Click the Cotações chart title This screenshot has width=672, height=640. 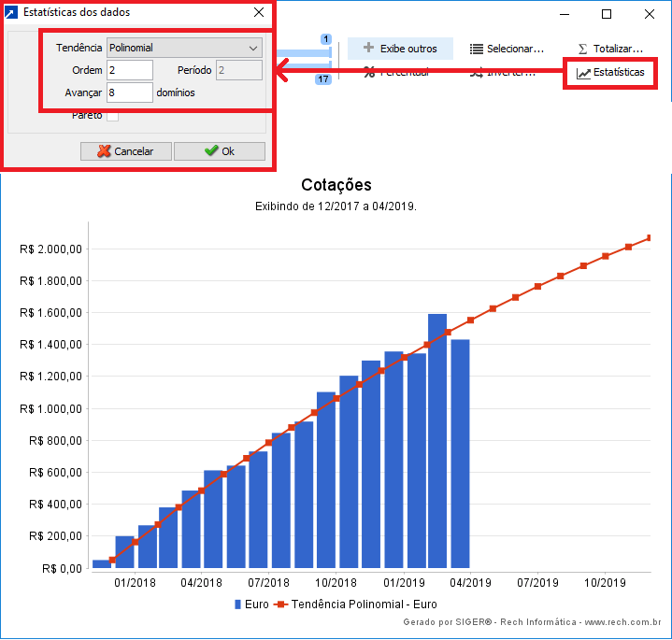coord(336,185)
